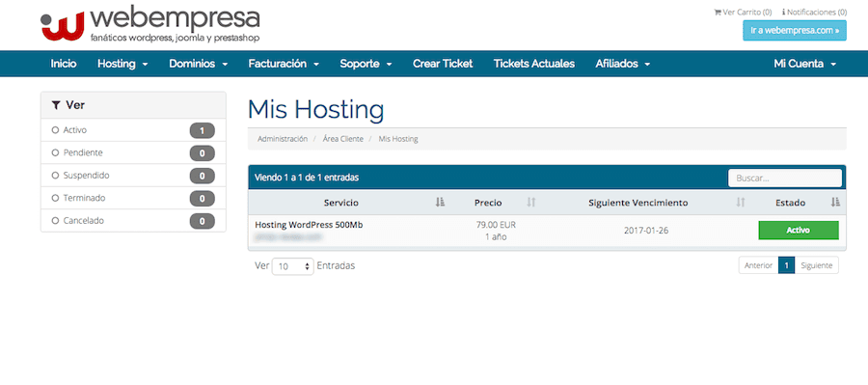Select the Suspendido filter radio
The height and width of the screenshot is (385, 868).
coord(55,176)
